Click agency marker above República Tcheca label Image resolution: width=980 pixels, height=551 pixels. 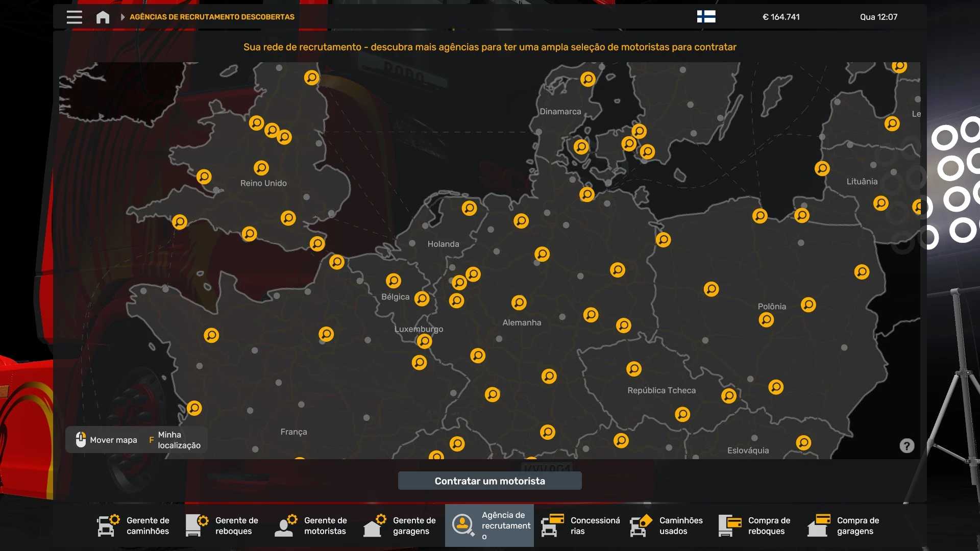tap(634, 368)
